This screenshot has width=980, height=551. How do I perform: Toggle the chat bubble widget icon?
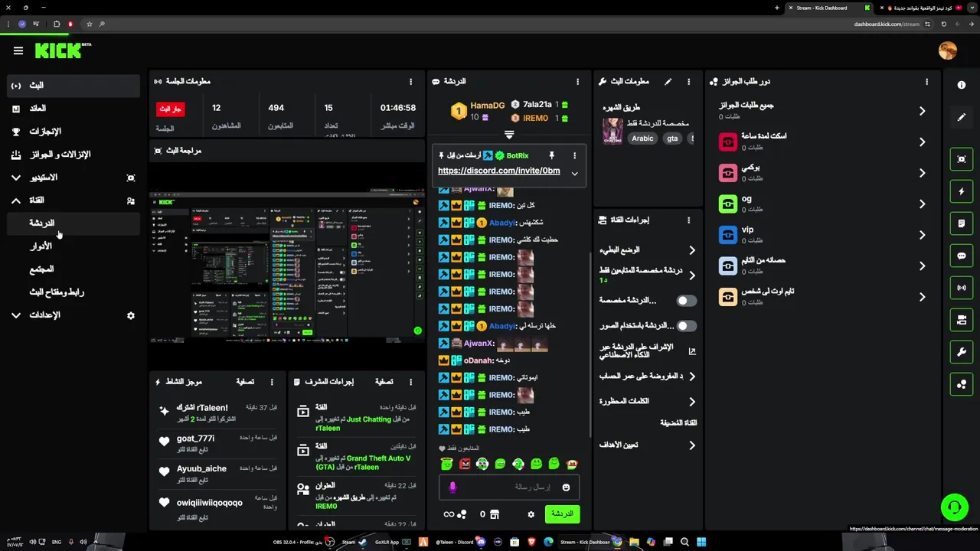962,256
